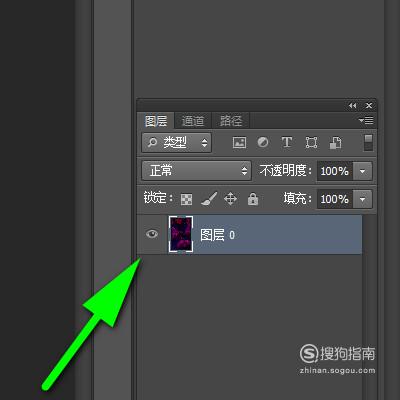The width and height of the screenshot is (400, 400).
Task: Open the layers panel flyout menu
Action: (366, 120)
